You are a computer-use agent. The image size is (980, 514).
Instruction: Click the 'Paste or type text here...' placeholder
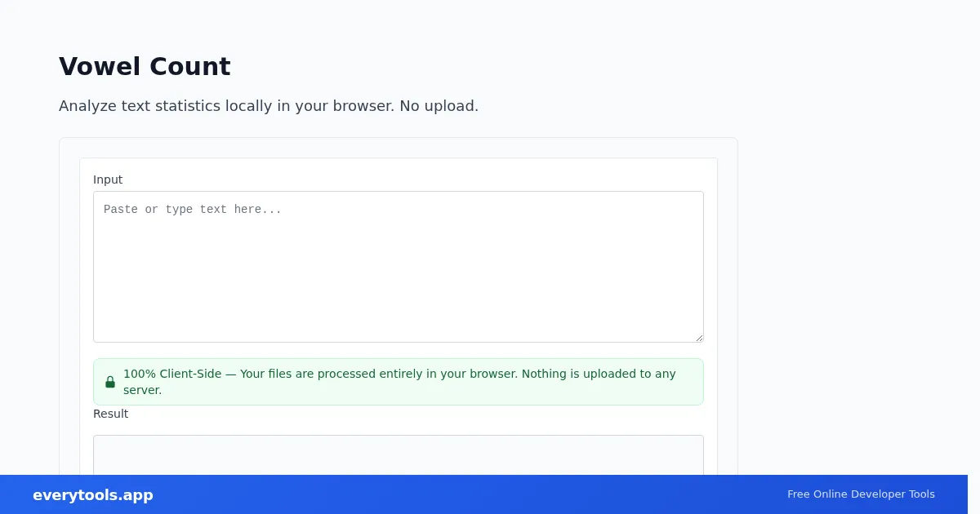tap(193, 210)
